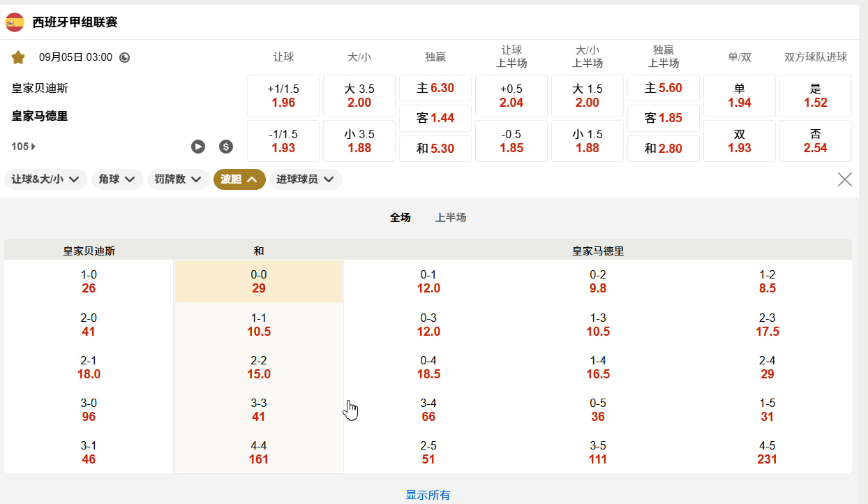Image resolution: width=868 pixels, height=504 pixels.
Task: Pick correct score 2-0 at 41
Action: (89, 325)
